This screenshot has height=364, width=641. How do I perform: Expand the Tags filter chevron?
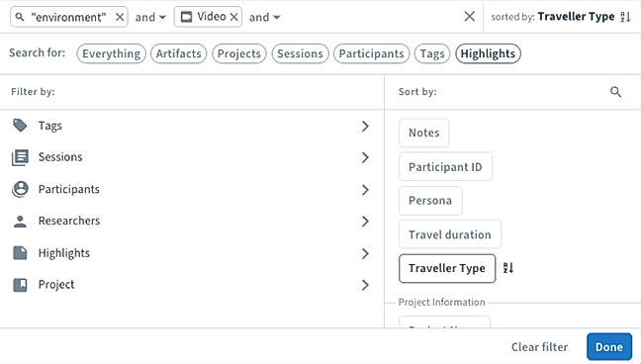(365, 127)
